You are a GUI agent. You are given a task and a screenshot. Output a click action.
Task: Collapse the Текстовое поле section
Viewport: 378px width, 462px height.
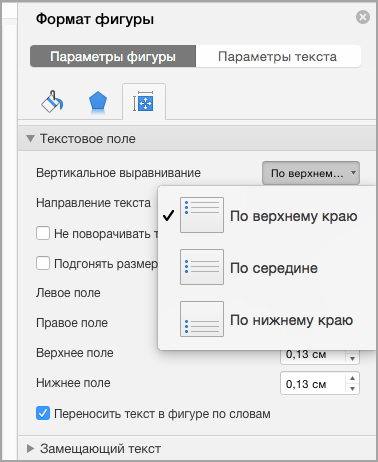coord(31,139)
